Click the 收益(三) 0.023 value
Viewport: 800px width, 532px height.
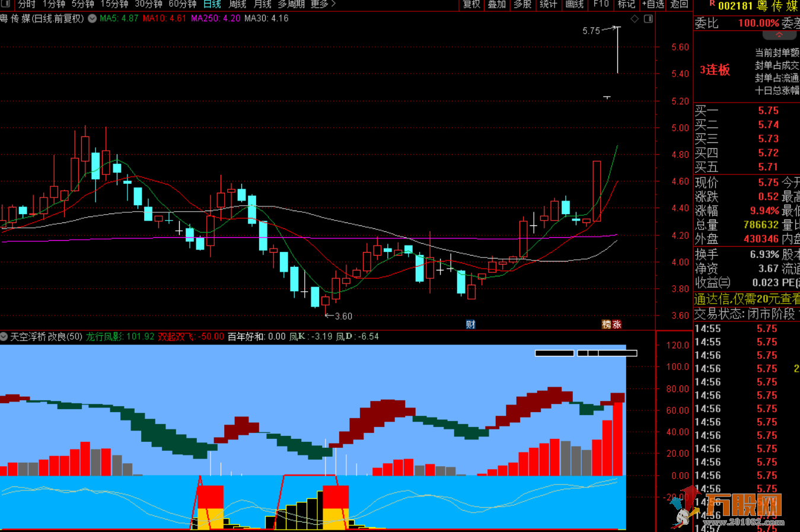766,283
